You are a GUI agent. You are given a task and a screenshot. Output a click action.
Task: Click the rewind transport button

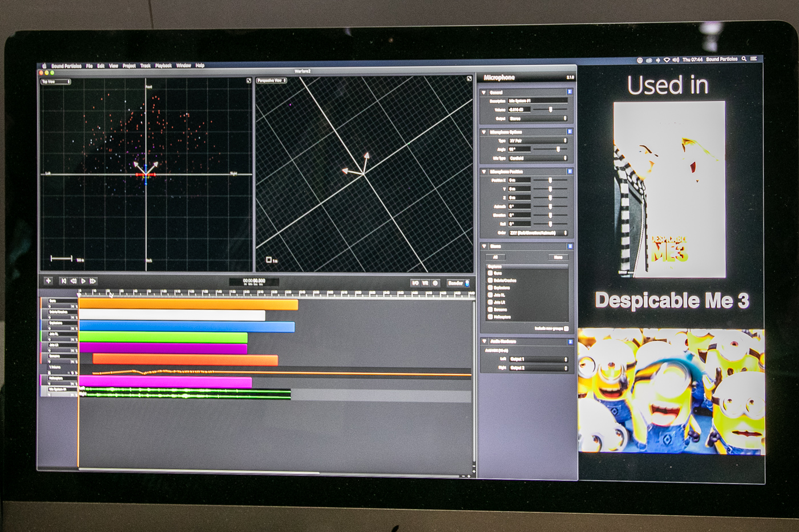pos(73,281)
